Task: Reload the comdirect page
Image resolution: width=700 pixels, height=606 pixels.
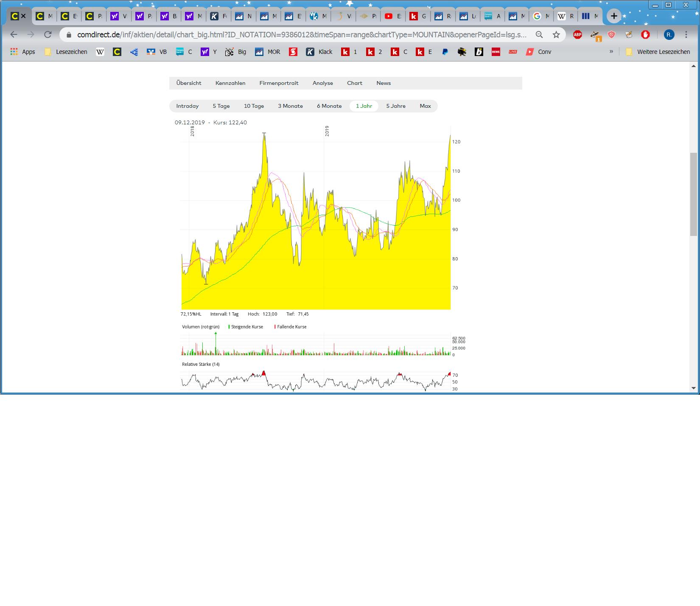Action: [x=48, y=35]
